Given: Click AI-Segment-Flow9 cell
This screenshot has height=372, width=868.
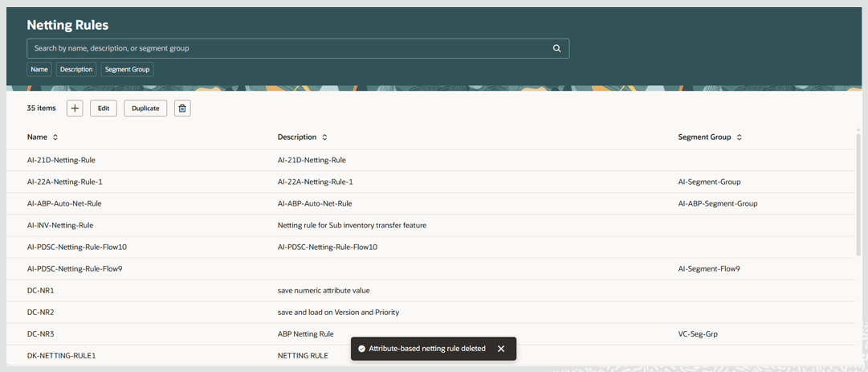Looking at the screenshot, I should coord(709,269).
